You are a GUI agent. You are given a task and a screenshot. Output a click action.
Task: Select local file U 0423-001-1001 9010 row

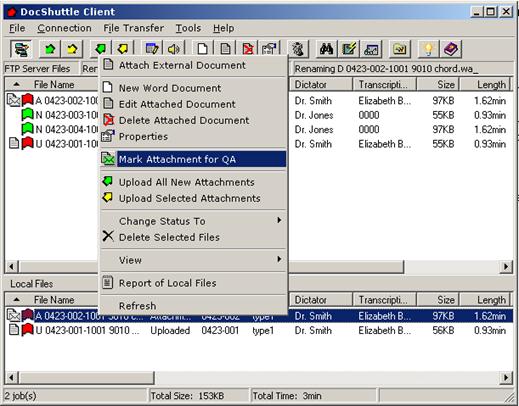(x=259, y=330)
